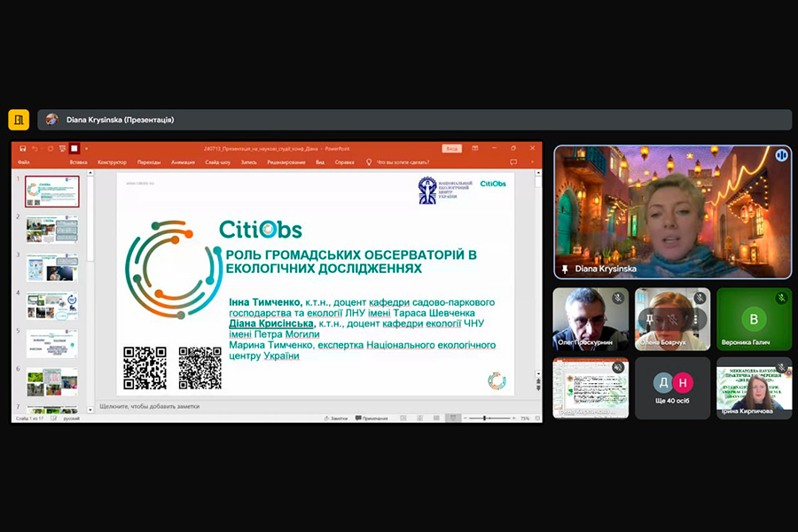Image resolution: width=798 pixels, height=532 pixels.
Task: Click the notes placeholder 'Щелкните, чтобы добавить заметки'
Action: point(150,406)
